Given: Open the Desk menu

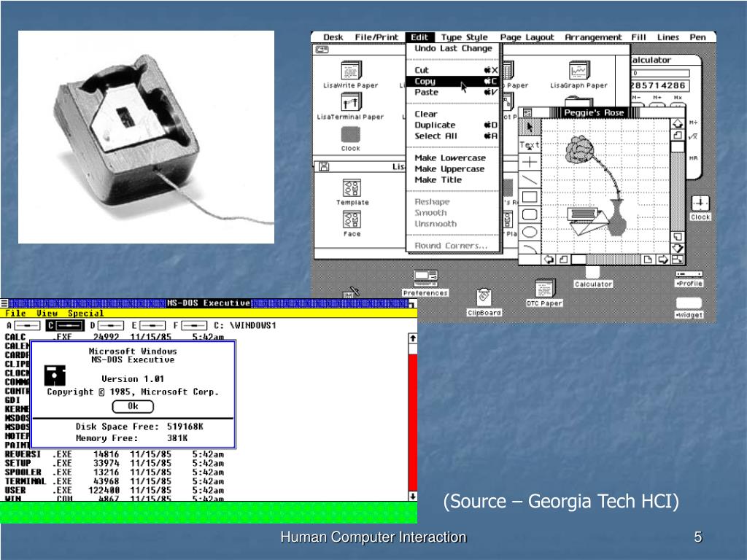Looking at the screenshot, I should tap(333, 37).
